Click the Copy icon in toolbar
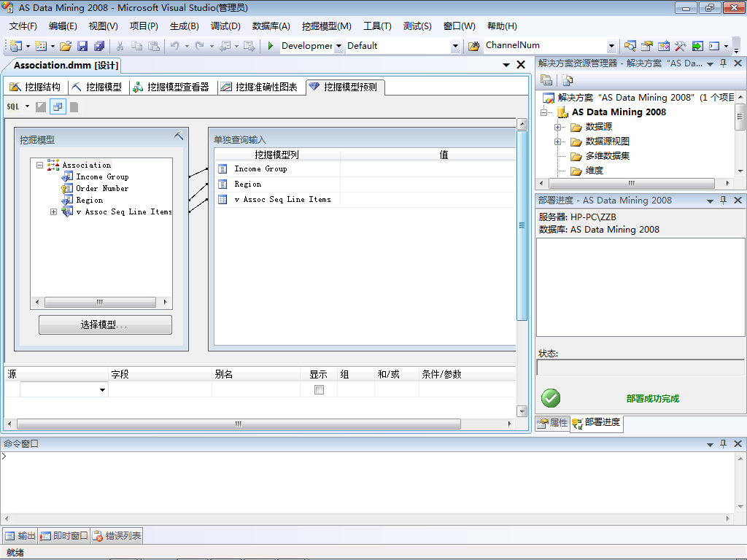 point(136,46)
